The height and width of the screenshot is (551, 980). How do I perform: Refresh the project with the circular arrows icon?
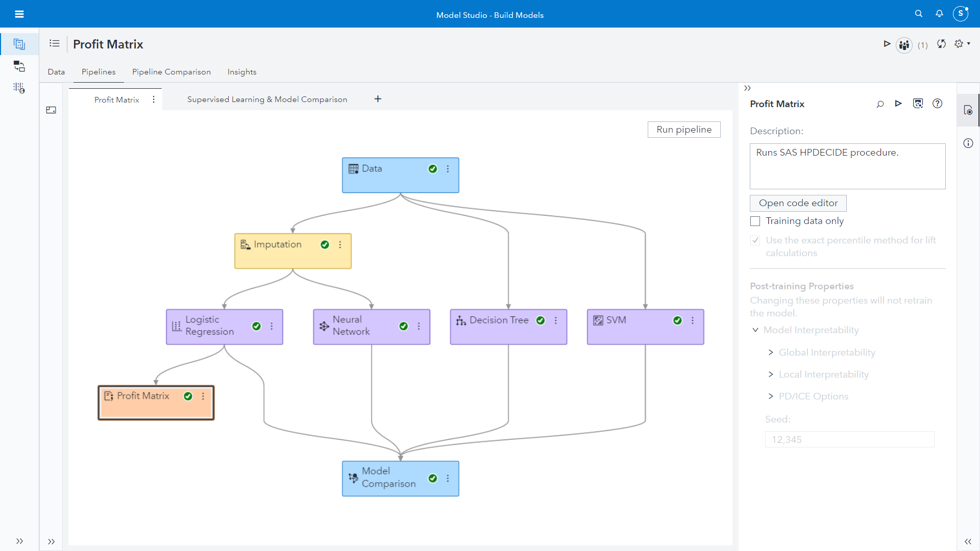[941, 44]
